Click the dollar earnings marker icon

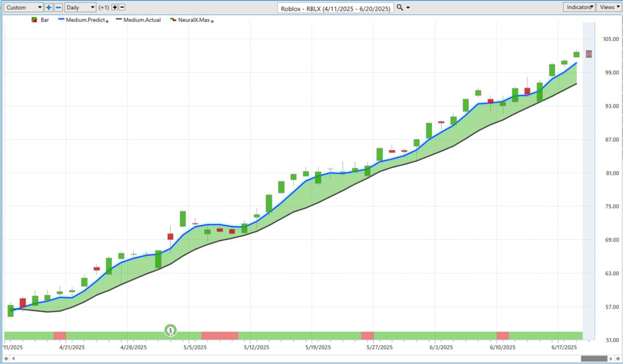pos(171,331)
